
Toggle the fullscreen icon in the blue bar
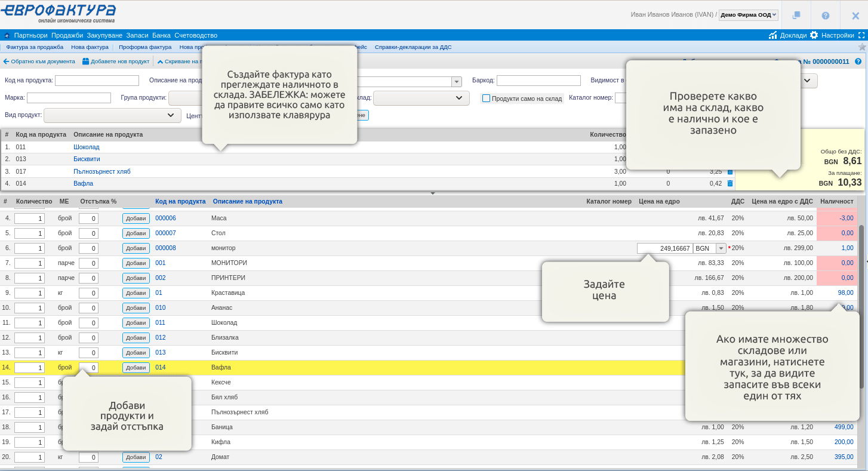point(861,35)
